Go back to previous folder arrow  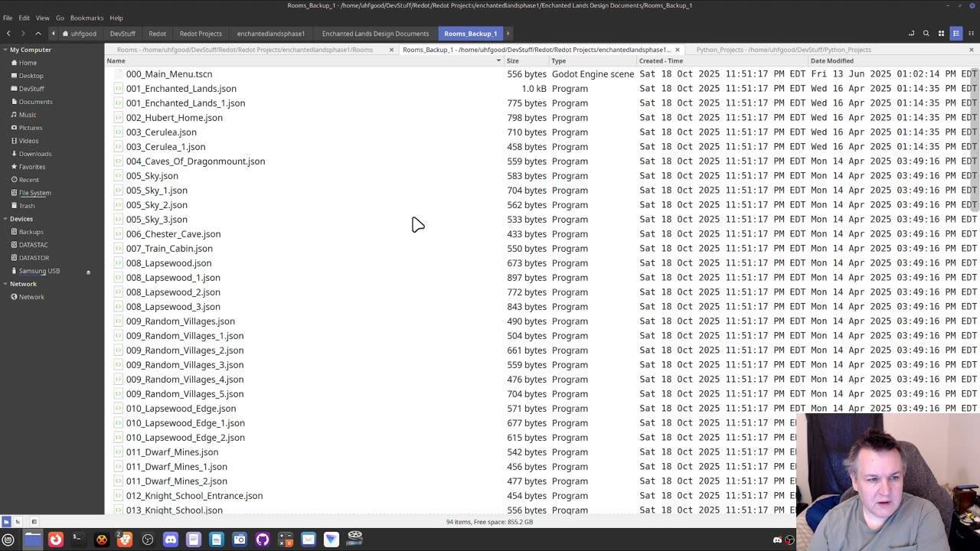point(8,34)
